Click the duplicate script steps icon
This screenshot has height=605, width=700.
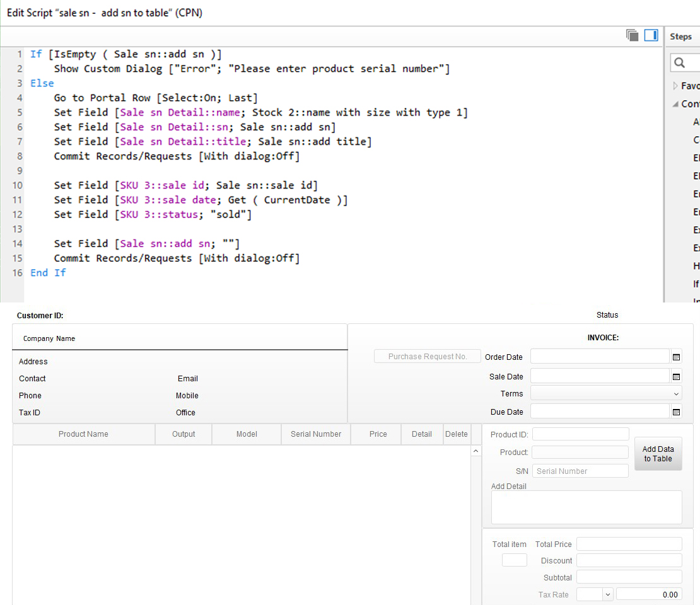click(632, 35)
